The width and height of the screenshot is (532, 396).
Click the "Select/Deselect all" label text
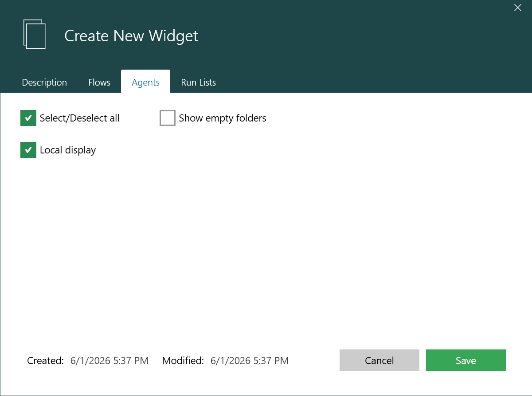(x=80, y=118)
